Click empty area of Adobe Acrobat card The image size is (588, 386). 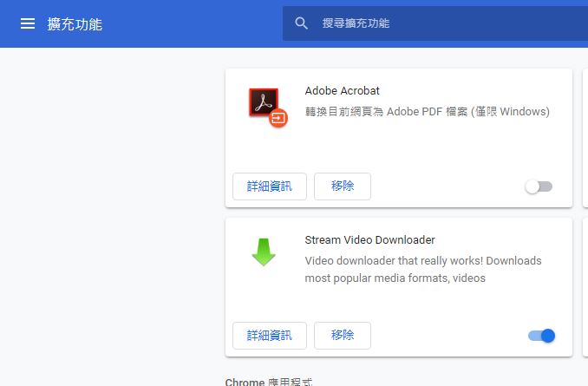pyautogui.click(x=434, y=152)
